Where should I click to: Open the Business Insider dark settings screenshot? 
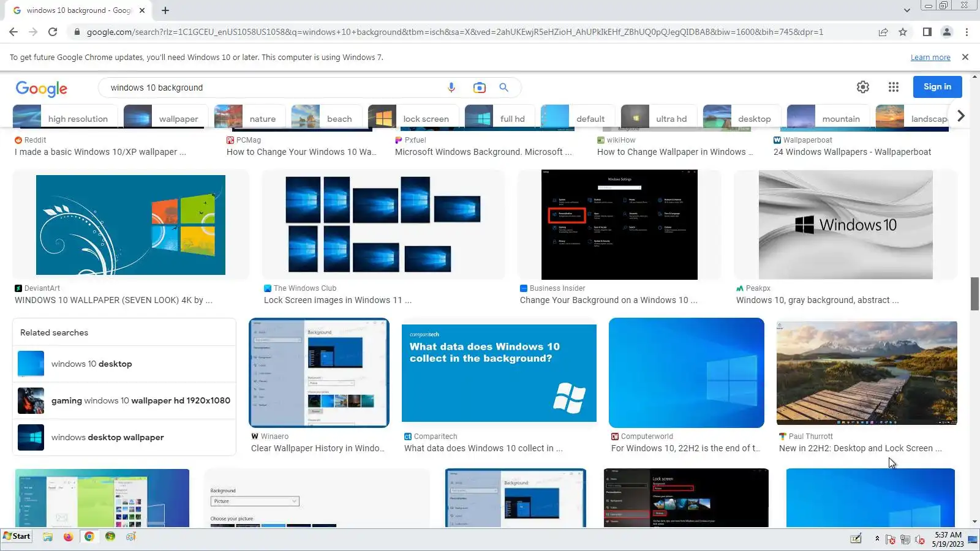tap(619, 225)
